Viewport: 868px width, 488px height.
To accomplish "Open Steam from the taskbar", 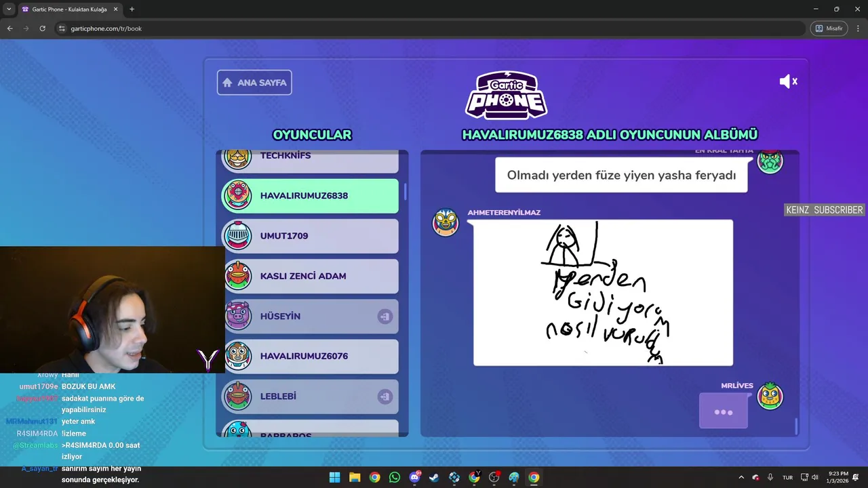I will point(435,477).
